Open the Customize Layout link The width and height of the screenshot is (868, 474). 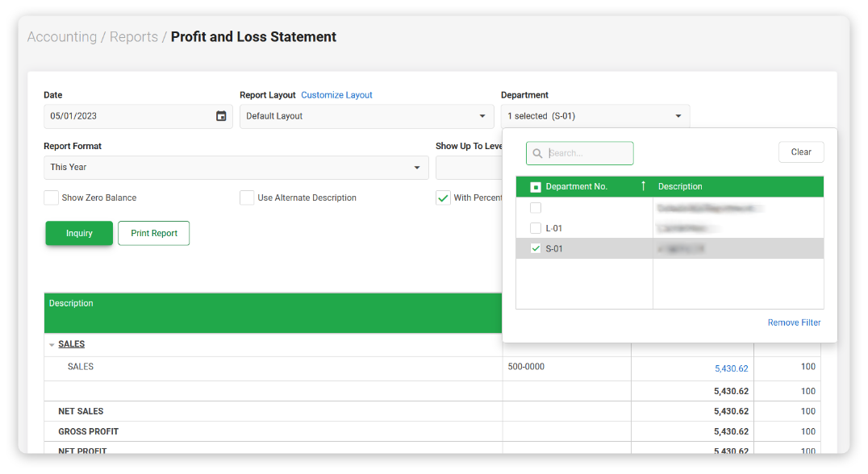336,94
